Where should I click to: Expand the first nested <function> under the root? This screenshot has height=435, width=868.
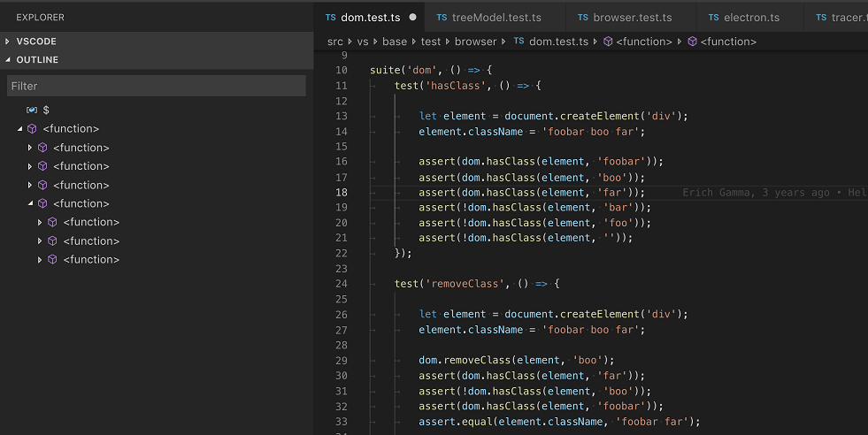[x=30, y=148]
